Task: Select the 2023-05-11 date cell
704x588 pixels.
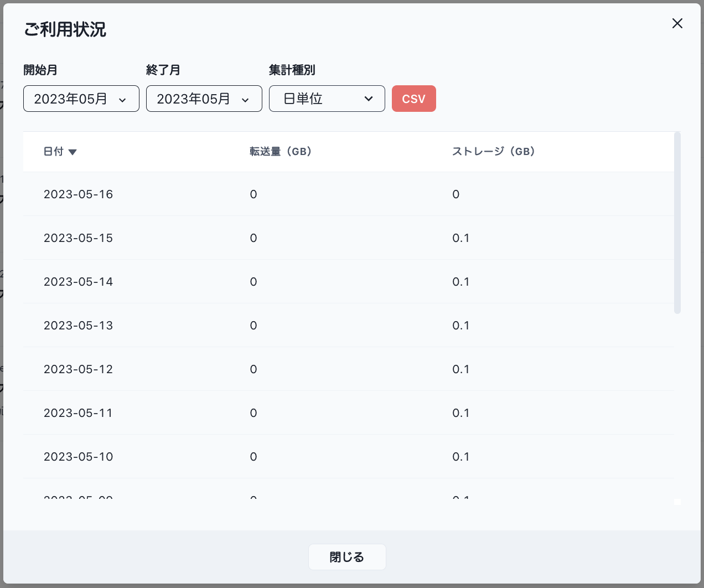Action: [x=78, y=413]
